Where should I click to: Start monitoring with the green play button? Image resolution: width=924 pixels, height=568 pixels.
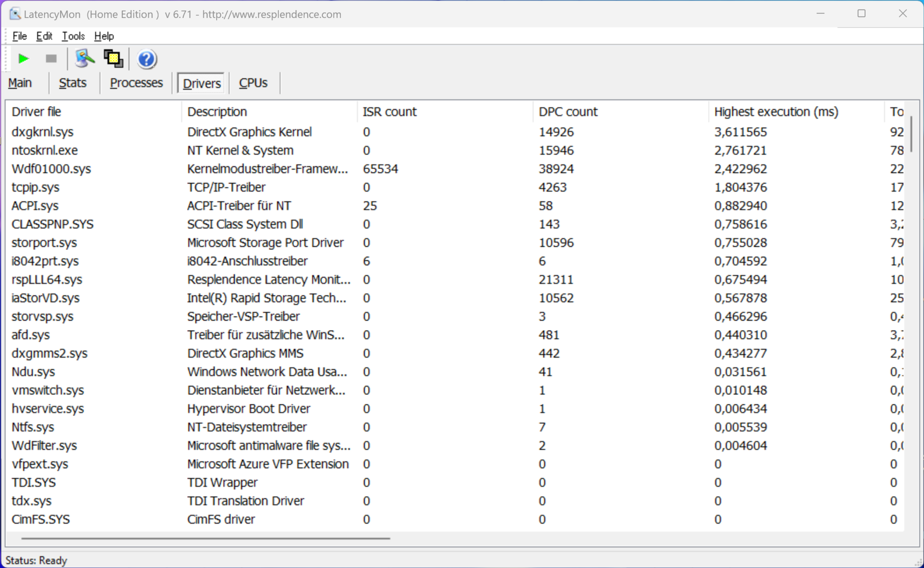coord(23,59)
